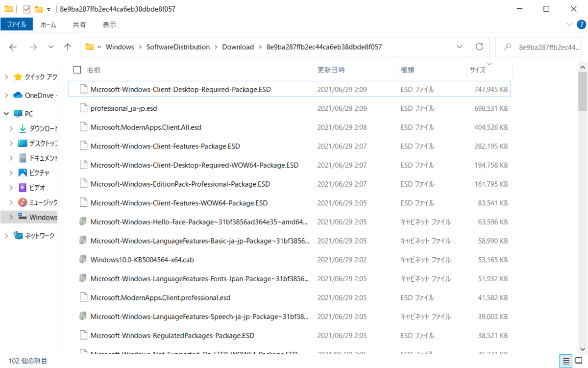The width and height of the screenshot is (588, 368).
Task: Sort by the 種類 column header
Action: (x=407, y=70)
